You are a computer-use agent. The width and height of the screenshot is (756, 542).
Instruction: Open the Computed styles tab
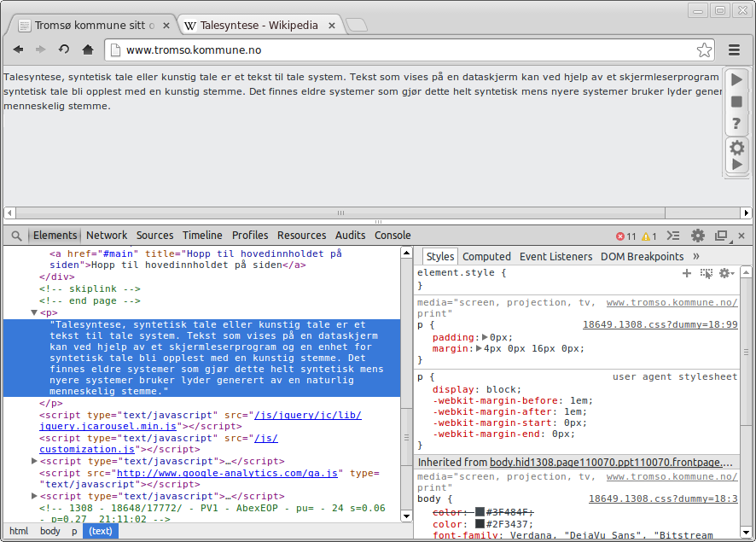(x=486, y=256)
